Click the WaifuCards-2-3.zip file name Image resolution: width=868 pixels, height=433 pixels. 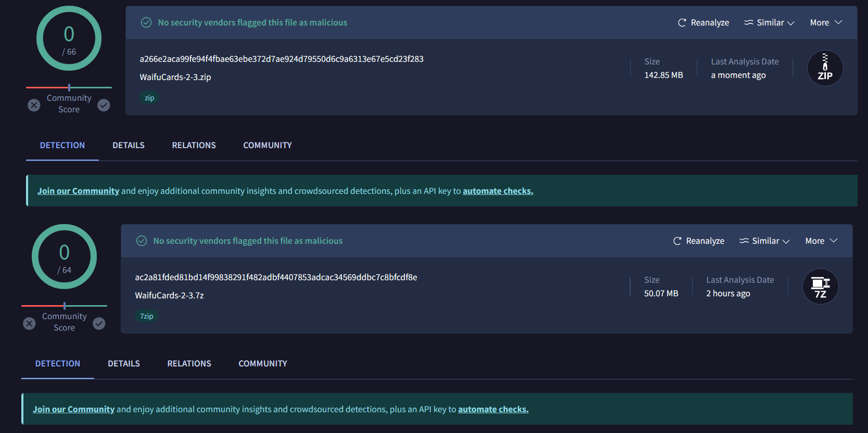[175, 77]
